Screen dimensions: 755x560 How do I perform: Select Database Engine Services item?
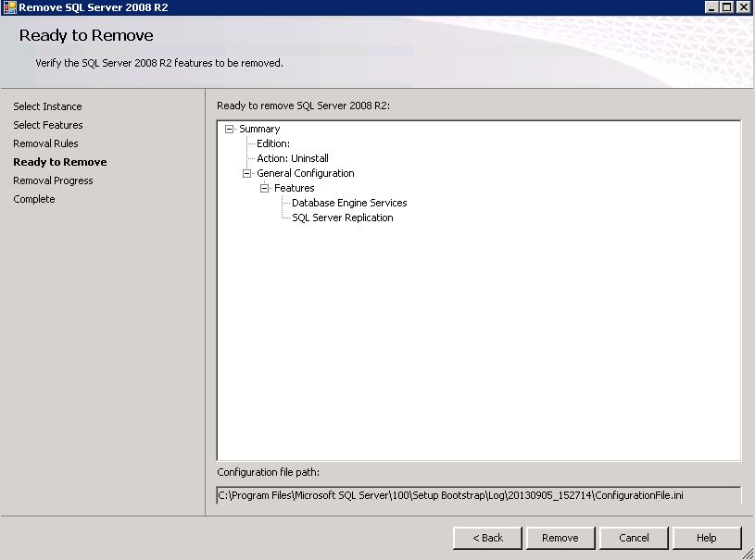[349, 203]
